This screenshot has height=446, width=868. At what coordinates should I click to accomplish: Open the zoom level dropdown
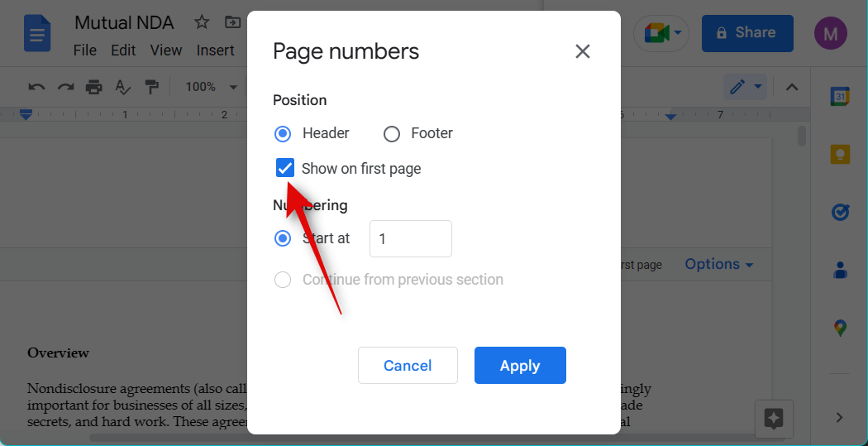coord(211,87)
